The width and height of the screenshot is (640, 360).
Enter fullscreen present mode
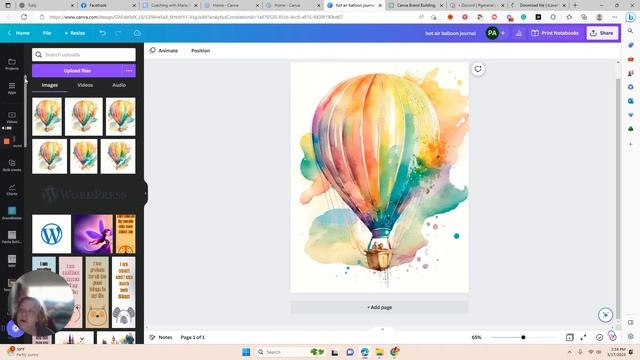click(x=583, y=337)
